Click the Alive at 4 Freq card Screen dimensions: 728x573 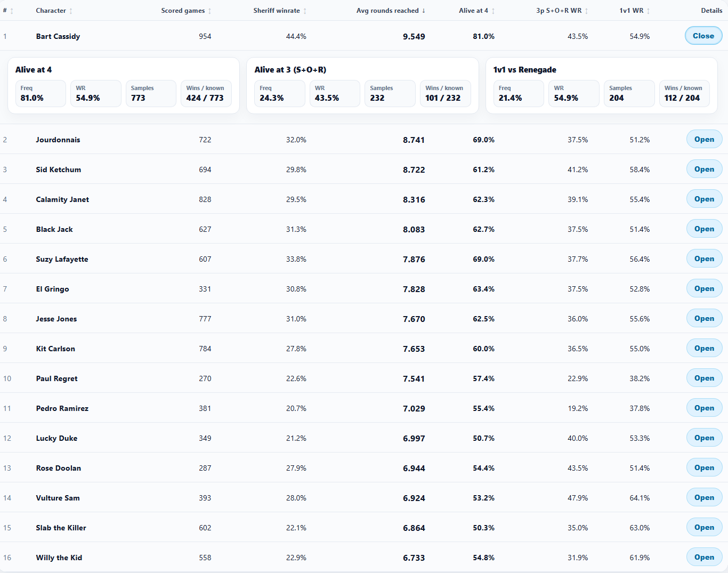[x=41, y=93]
